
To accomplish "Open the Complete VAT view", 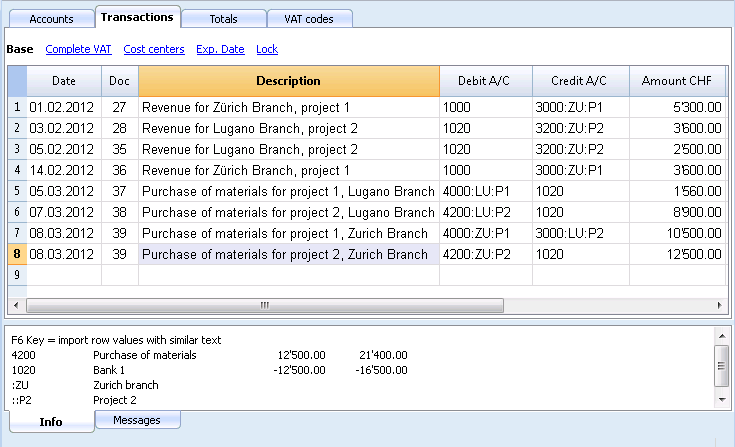I will point(78,49).
